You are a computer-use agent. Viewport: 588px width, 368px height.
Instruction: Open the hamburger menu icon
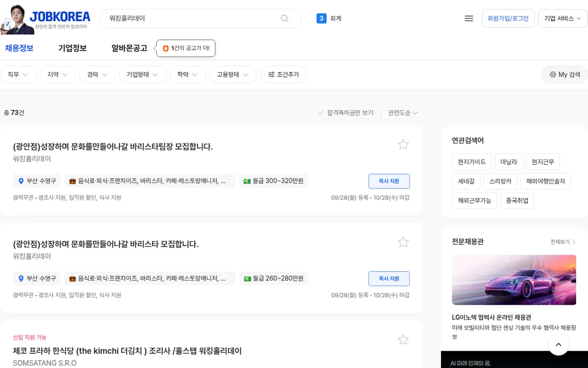tap(469, 18)
